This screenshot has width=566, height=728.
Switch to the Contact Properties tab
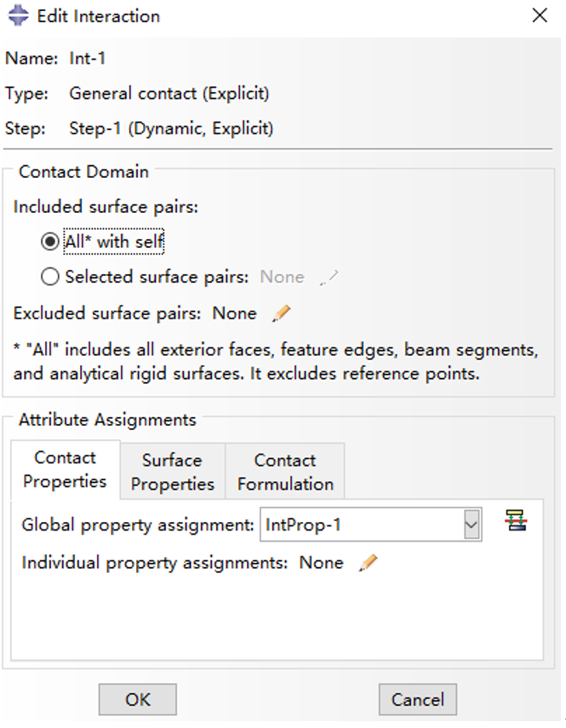click(x=65, y=470)
